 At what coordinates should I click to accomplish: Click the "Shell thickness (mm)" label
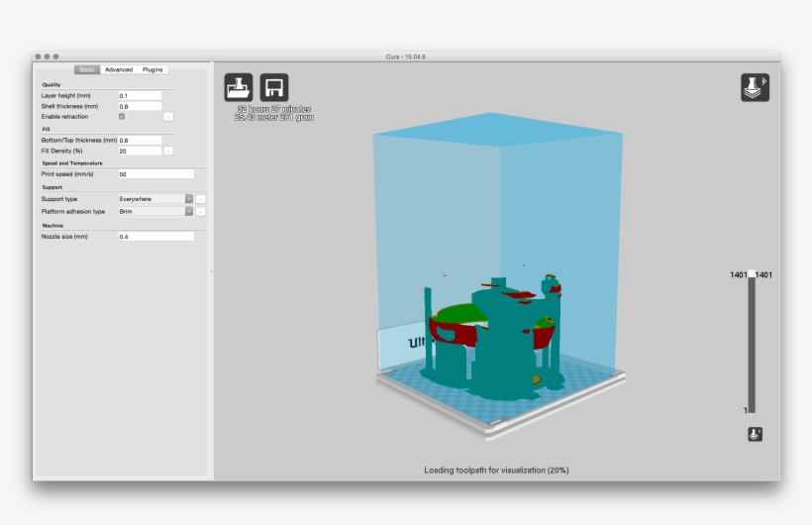(x=70, y=106)
